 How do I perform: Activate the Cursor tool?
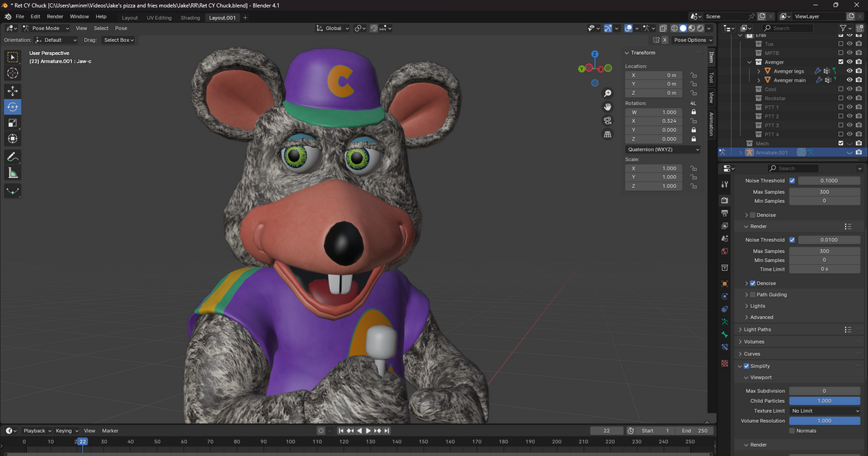pyautogui.click(x=13, y=73)
